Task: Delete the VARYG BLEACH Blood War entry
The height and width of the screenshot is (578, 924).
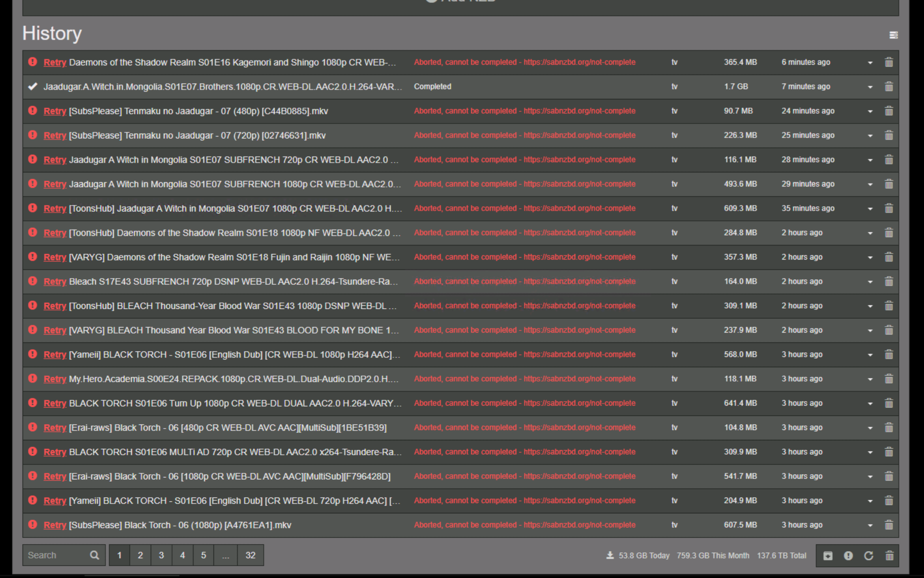Action: click(x=889, y=330)
